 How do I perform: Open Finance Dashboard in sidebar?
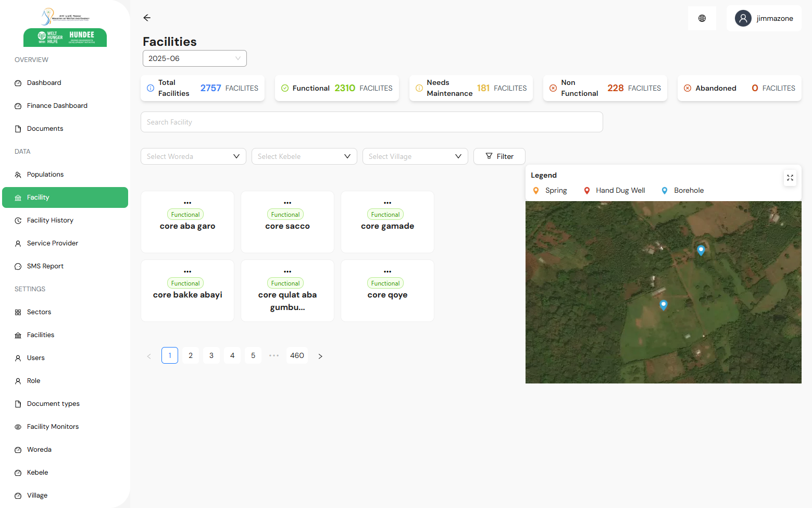[x=57, y=106]
